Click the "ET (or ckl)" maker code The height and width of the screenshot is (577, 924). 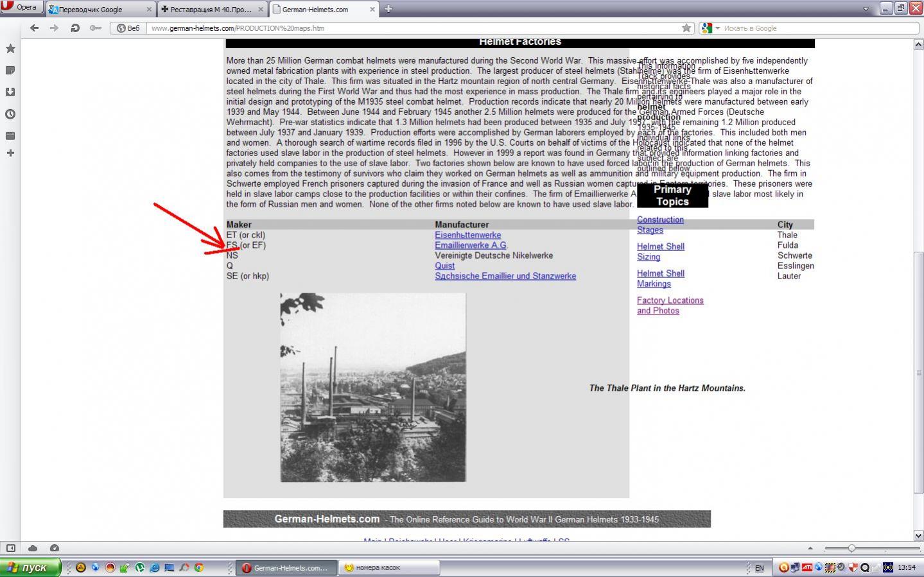(246, 235)
